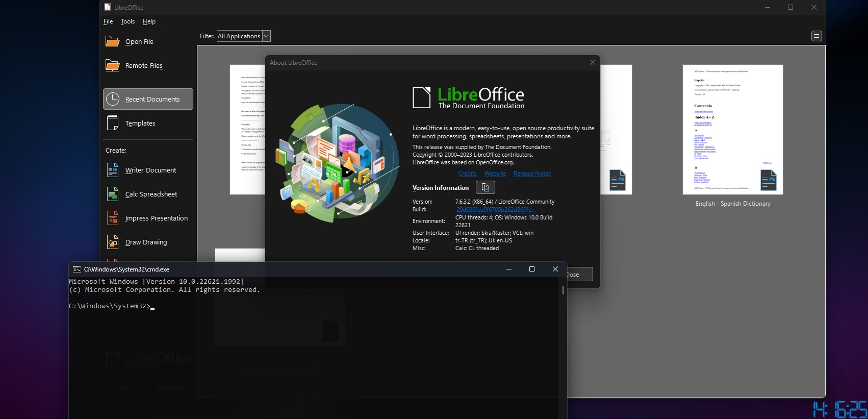Create a new Calc Spreadsheet
Image resolution: width=868 pixels, height=419 pixels.
151,194
